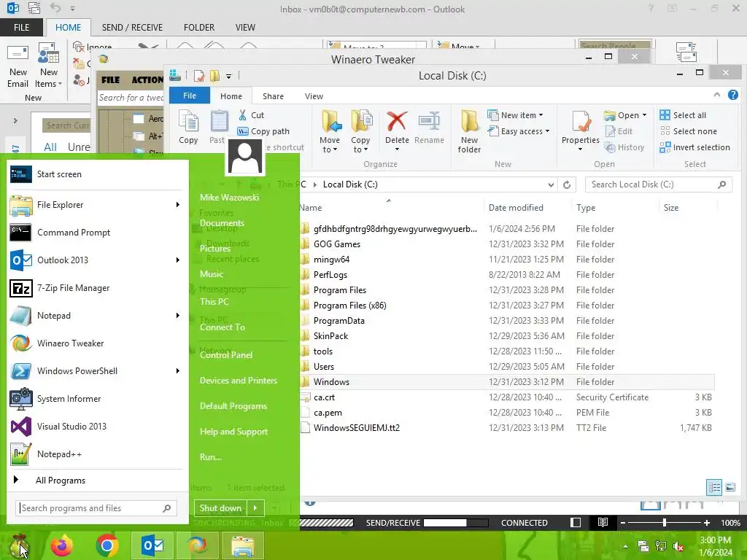The width and height of the screenshot is (747, 560).
Task: Refresh the Local Disk (C:) address bar
Action: [567, 184]
